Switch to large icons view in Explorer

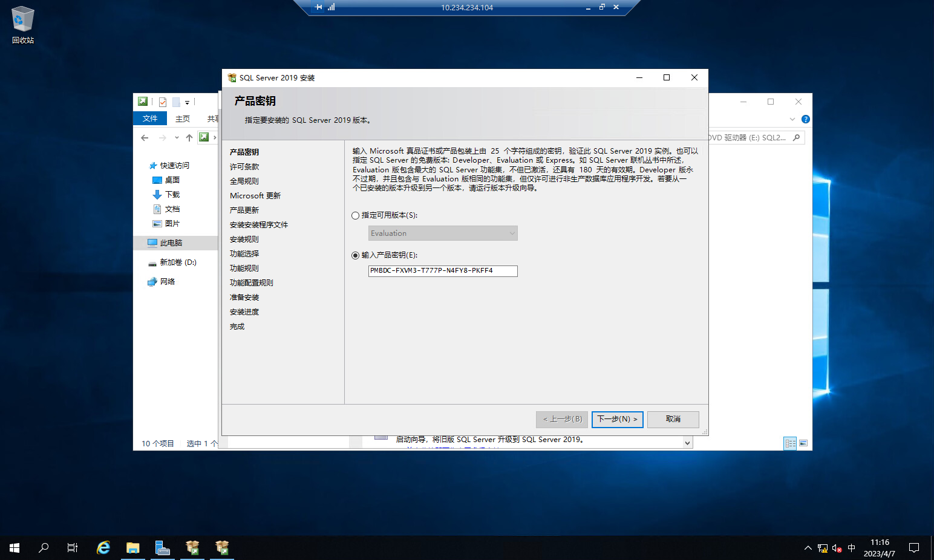tap(803, 443)
